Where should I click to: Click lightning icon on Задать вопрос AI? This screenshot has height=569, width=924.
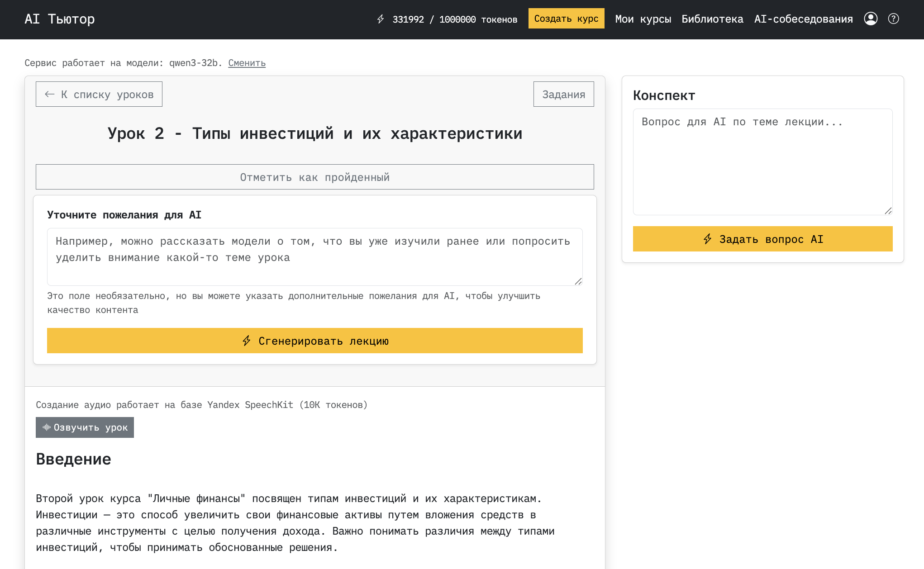(x=708, y=239)
